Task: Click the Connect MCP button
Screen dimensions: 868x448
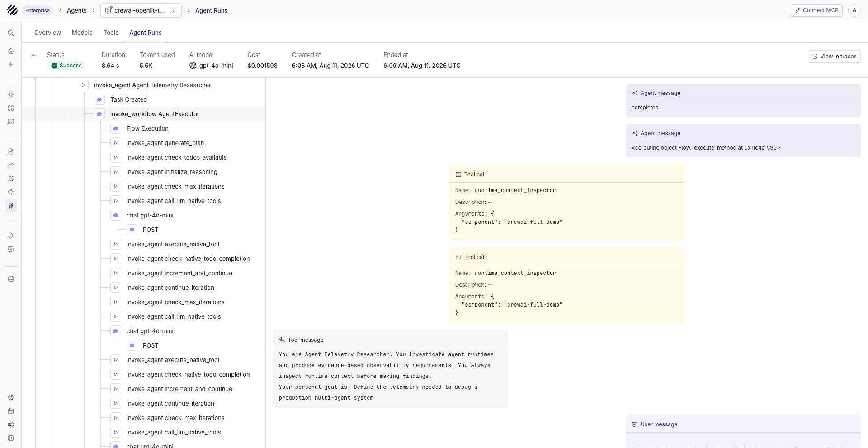Action: (816, 10)
